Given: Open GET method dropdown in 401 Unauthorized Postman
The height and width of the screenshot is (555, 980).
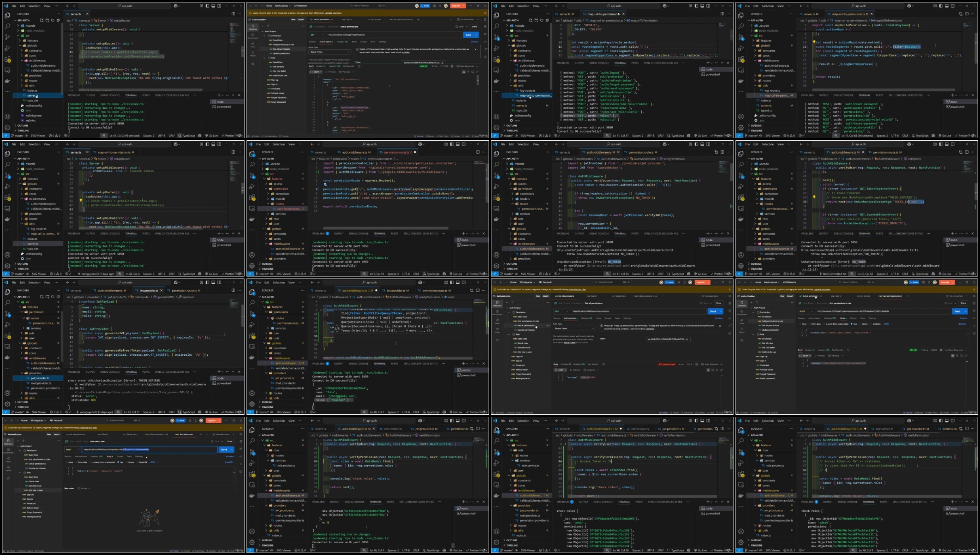Looking at the screenshot, I should point(561,311).
